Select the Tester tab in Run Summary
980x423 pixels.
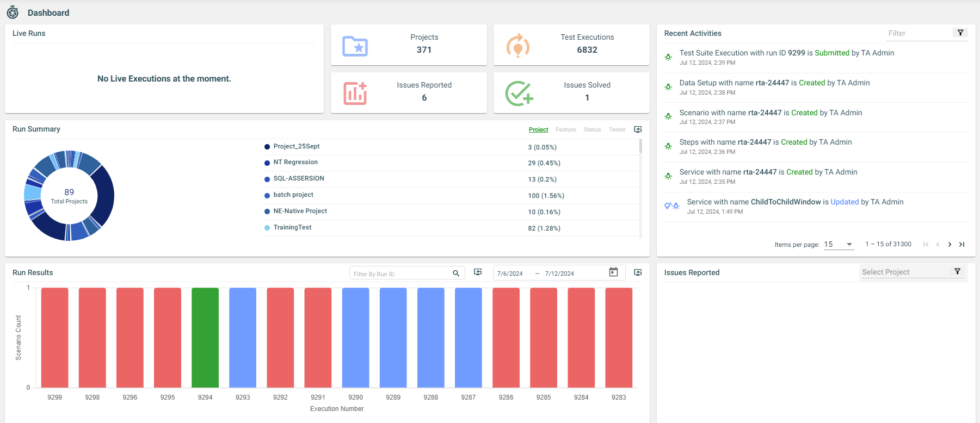[x=617, y=130]
